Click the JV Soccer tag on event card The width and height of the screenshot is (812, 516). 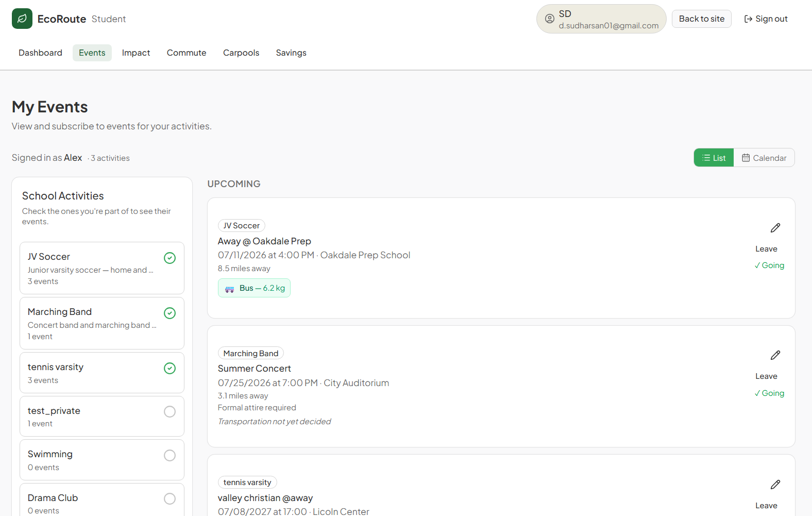click(x=241, y=226)
